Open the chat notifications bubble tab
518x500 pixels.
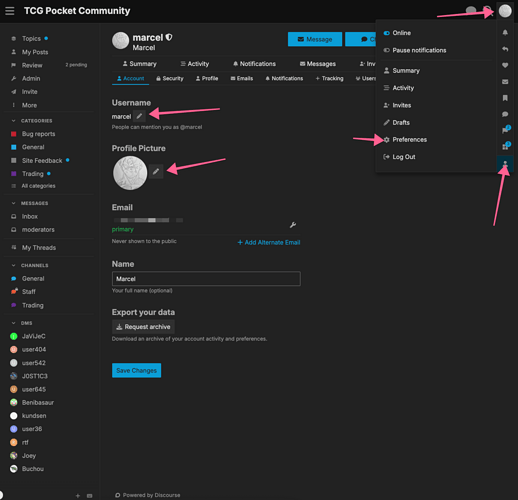click(505, 114)
